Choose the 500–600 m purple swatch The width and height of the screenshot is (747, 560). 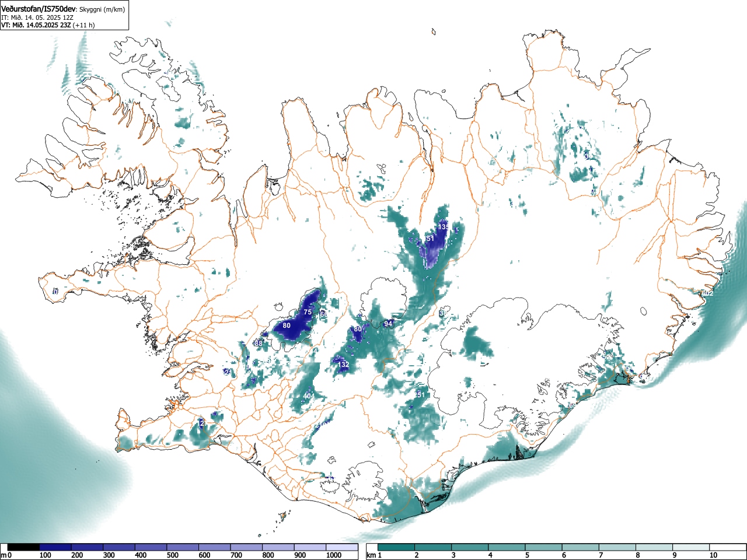click(x=183, y=547)
